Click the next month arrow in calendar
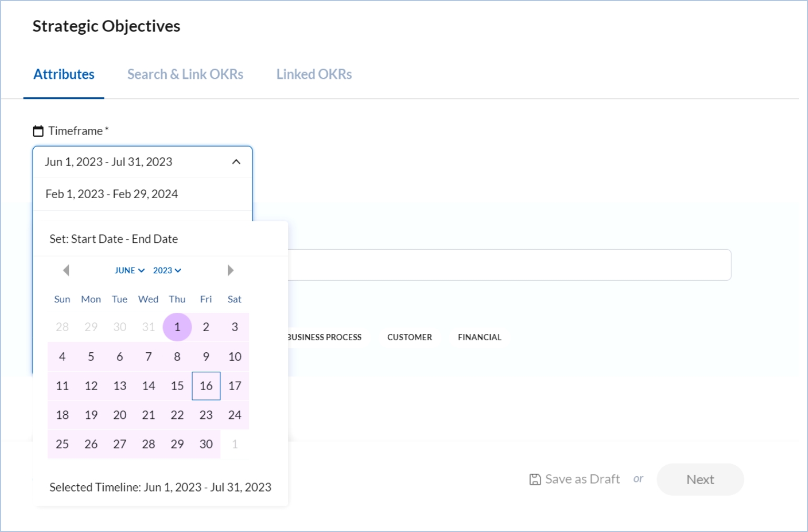The width and height of the screenshot is (808, 532). pos(230,270)
